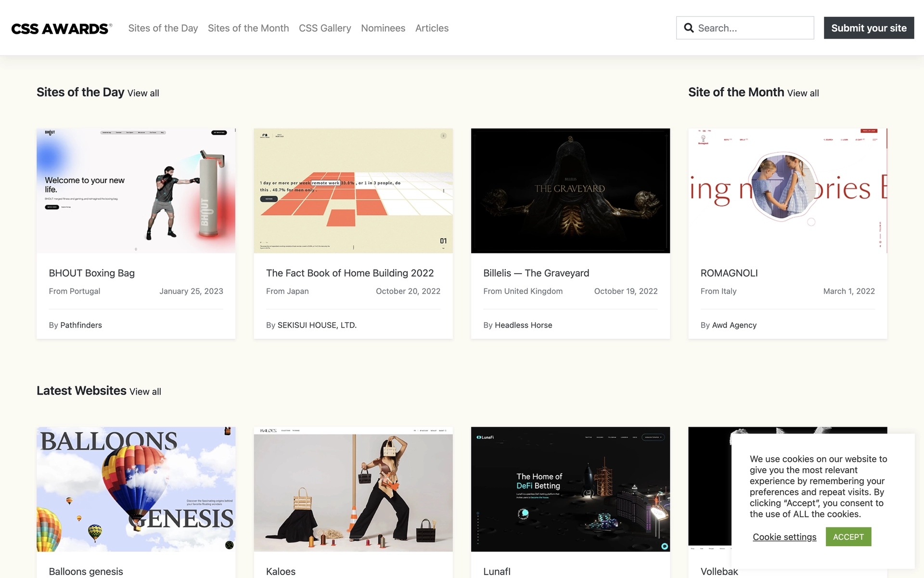Go to CSS Gallery in navigation

click(x=325, y=28)
